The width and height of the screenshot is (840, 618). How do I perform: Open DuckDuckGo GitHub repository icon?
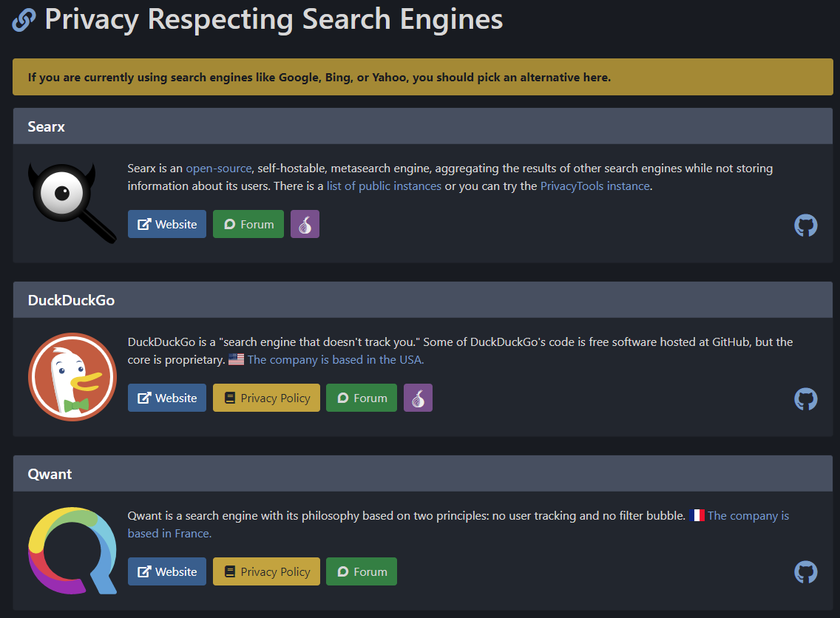(x=806, y=399)
